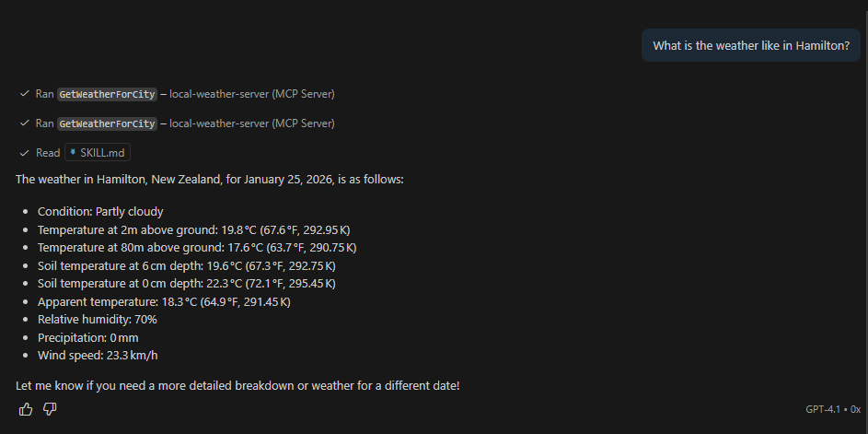
Task: Click the checkmark beside the second GetWeatherForCity run
Action: [x=24, y=123]
